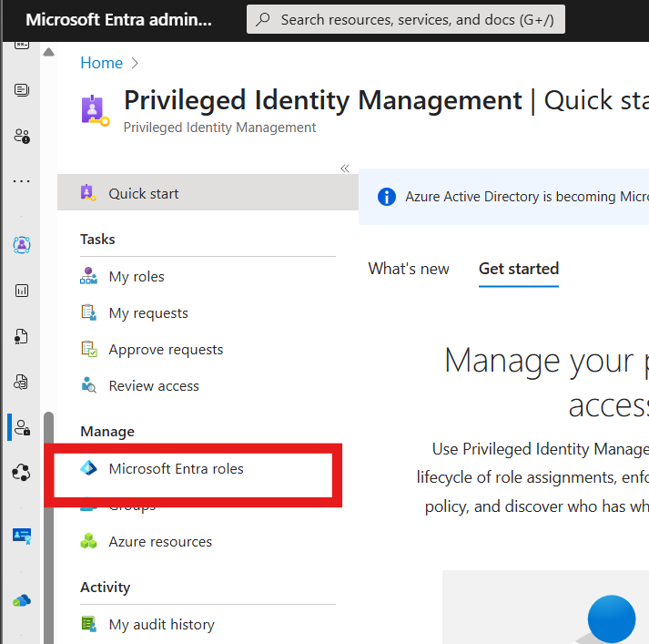Open the users with alert sidebar icon
Screen dimensions: 649x644
pos(22,136)
